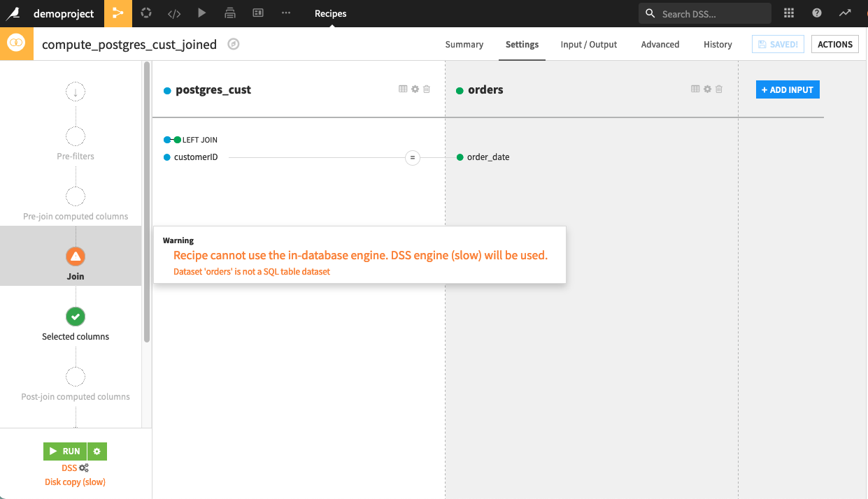Viewport: 868px width, 499px height.
Task: Change the DSS engine selection gears
Action: (x=84, y=468)
